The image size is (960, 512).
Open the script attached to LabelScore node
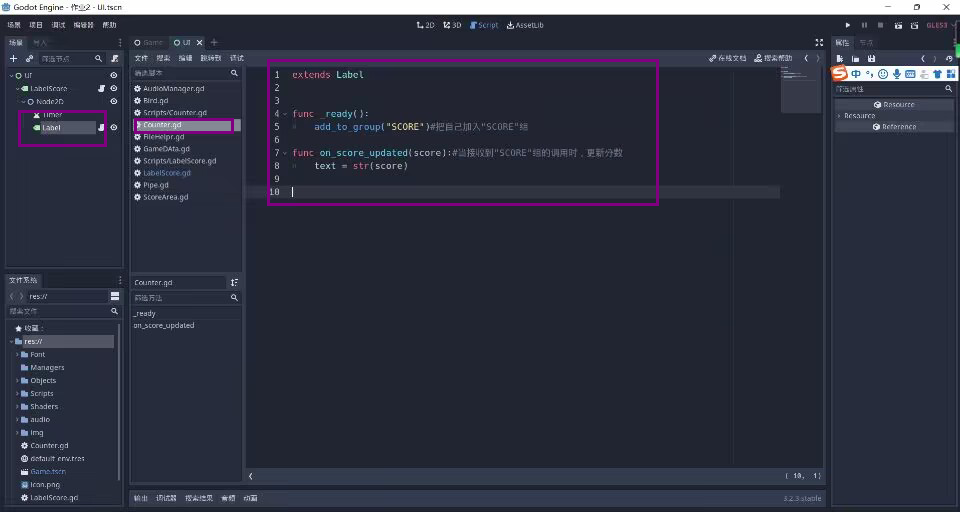(101, 89)
